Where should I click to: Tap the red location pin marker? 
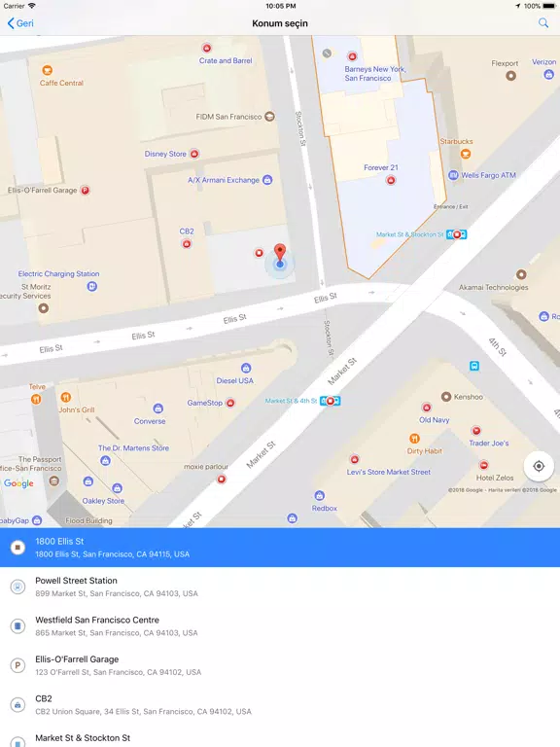click(x=280, y=252)
